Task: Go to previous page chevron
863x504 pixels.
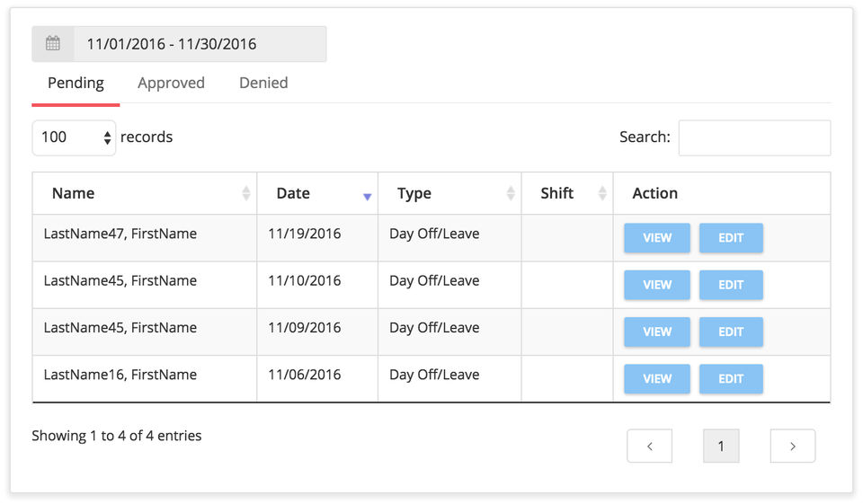Action: [649, 446]
